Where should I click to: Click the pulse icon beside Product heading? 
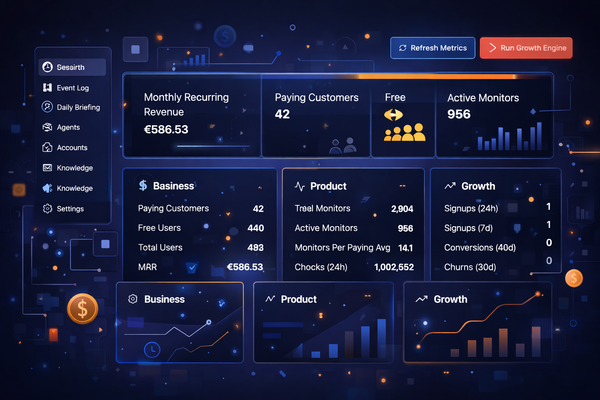(300, 186)
